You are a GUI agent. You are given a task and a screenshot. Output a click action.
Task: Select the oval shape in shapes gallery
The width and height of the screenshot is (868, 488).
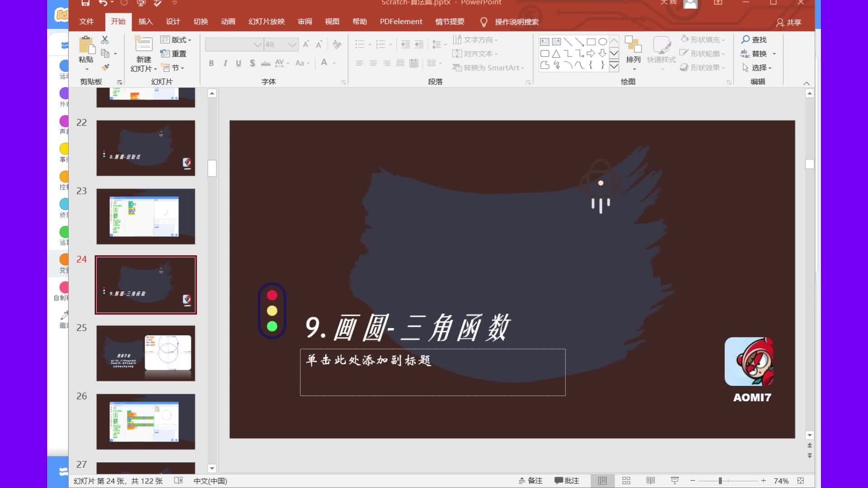(x=603, y=42)
